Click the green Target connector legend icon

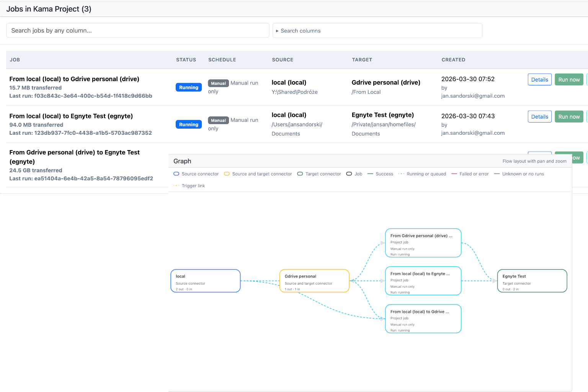coord(300,174)
